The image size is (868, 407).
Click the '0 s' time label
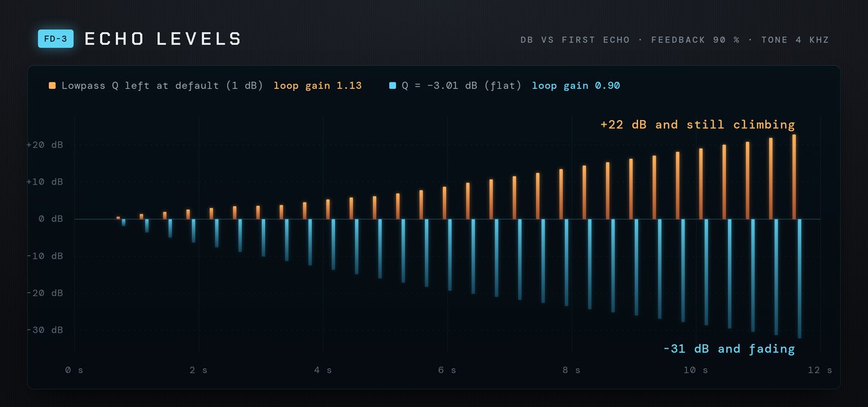click(75, 370)
